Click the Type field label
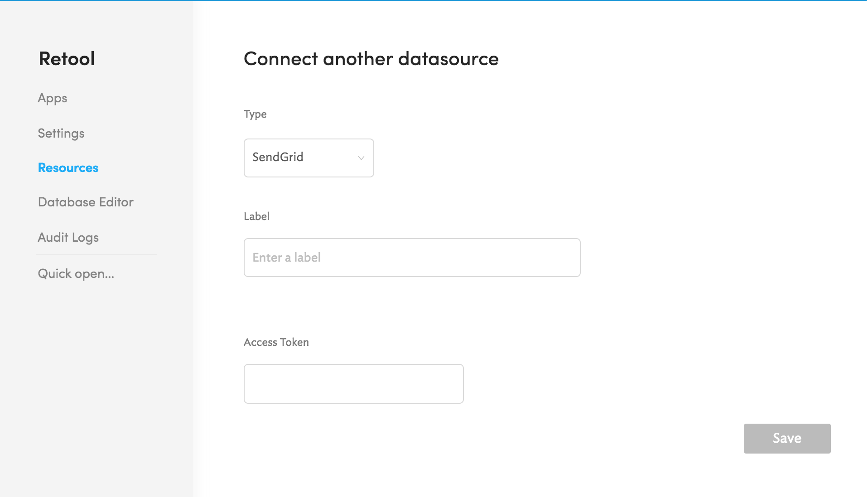 point(255,115)
